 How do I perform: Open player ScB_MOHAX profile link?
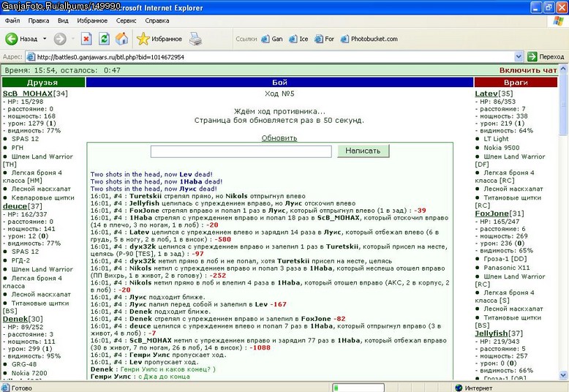tap(28, 94)
